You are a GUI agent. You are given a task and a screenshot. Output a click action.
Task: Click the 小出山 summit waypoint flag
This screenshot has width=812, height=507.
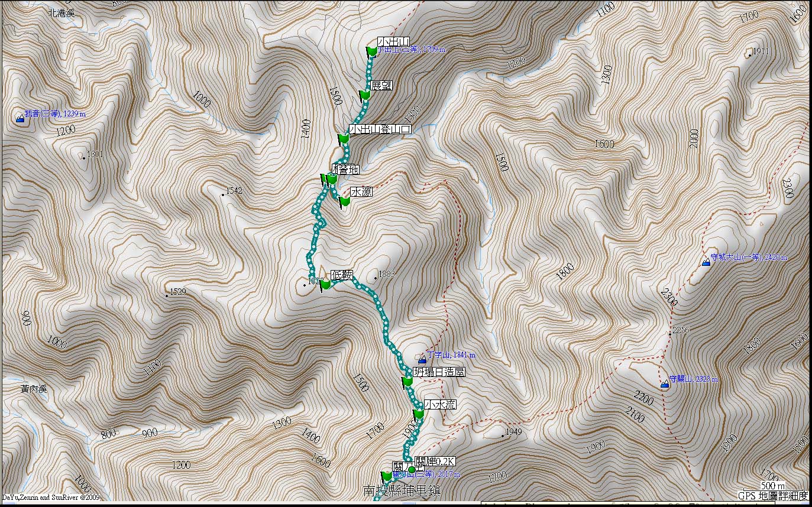[372, 53]
